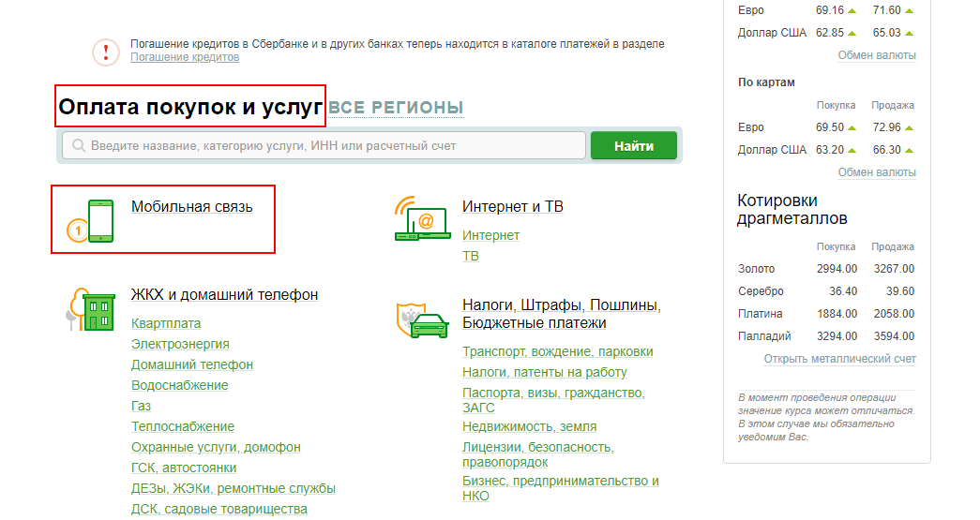The image size is (980, 520).
Task: Choose the Электроэнергия link
Action: click(180, 344)
